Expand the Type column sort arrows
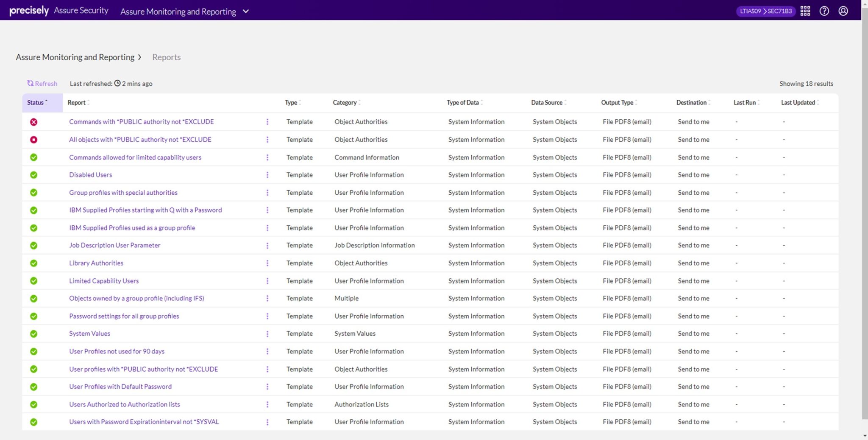This screenshot has width=868, height=440. coord(300,102)
